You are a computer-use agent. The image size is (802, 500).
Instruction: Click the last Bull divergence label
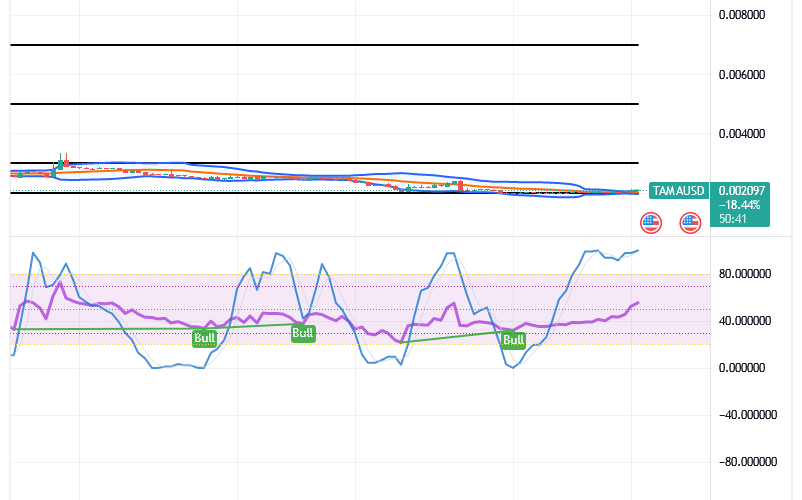pyautogui.click(x=513, y=340)
